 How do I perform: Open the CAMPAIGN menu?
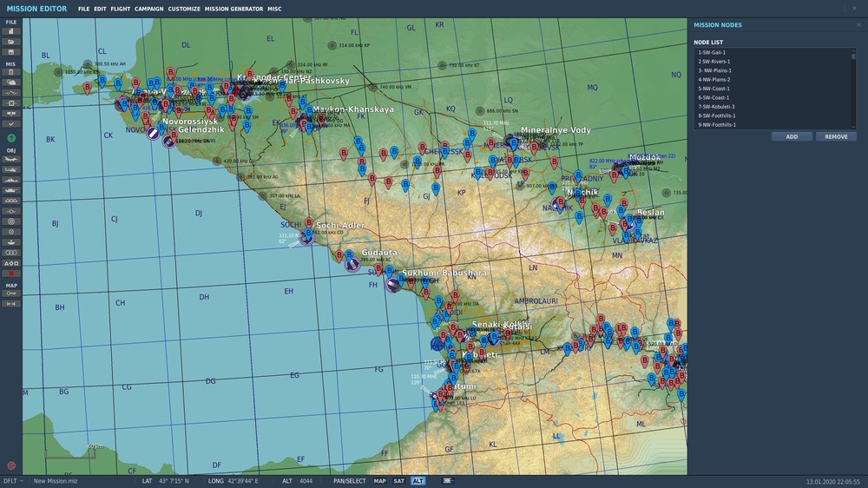click(148, 9)
